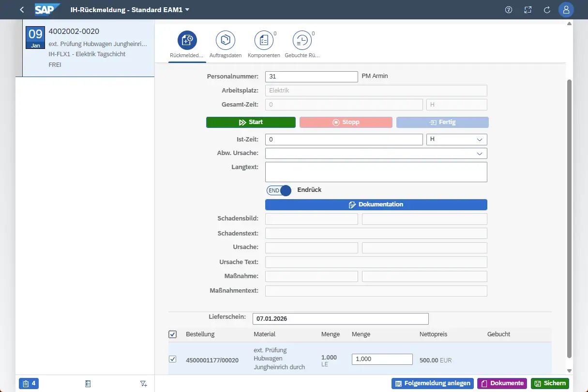The image size is (588, 392).
Task: Open the user profile avatar
Action: click(x=566, y=10)
